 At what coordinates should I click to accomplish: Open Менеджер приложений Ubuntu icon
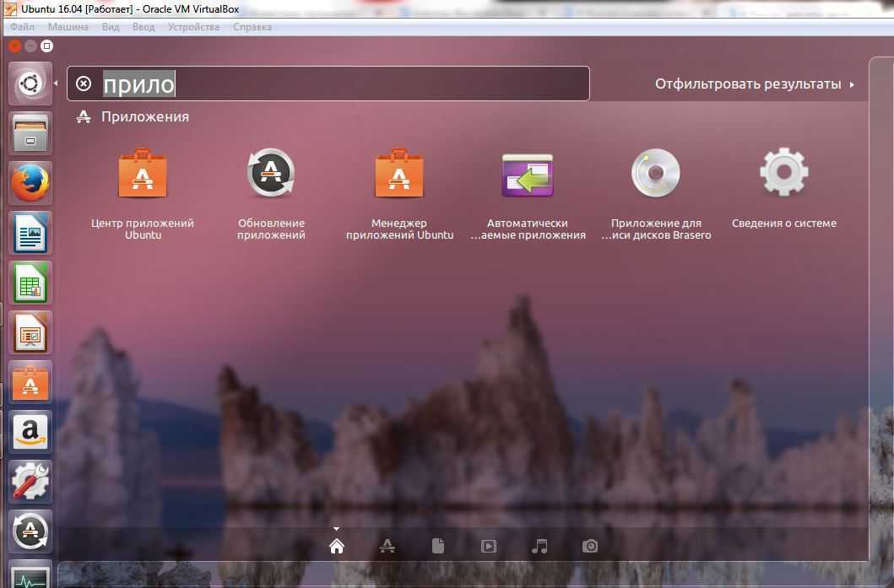tap(399, 173)
